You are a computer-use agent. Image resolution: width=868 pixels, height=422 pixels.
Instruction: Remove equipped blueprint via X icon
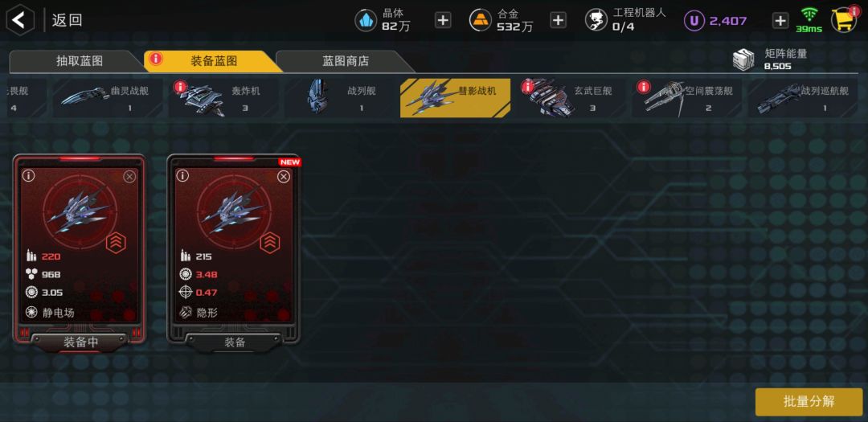tap(129, 177)
